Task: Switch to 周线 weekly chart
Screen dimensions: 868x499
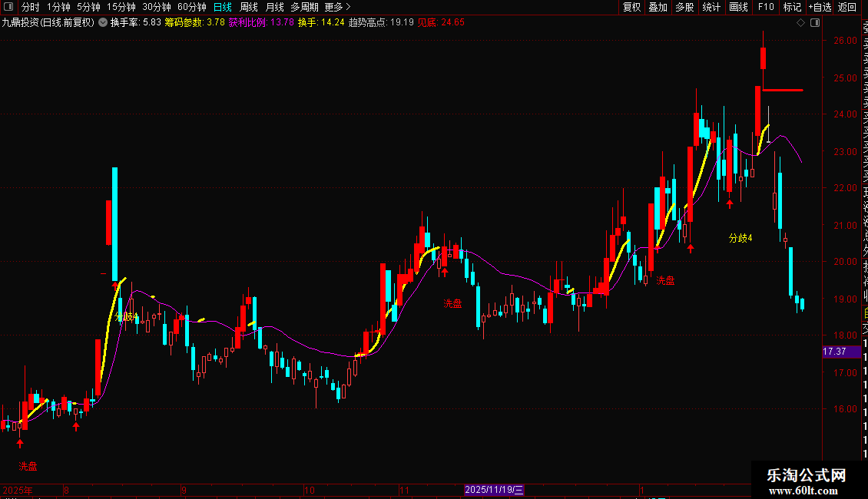Action: [x=249, y=7]
